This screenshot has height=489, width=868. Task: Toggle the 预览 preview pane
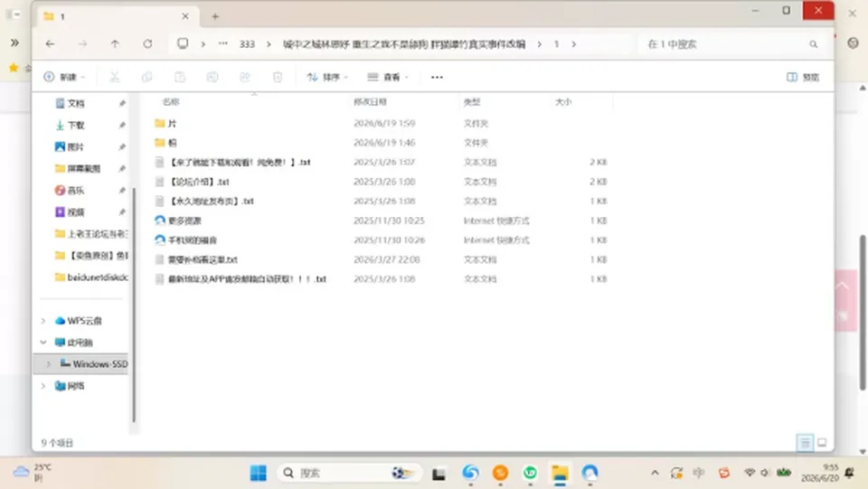pyautogui.click(x=803, y=77)
